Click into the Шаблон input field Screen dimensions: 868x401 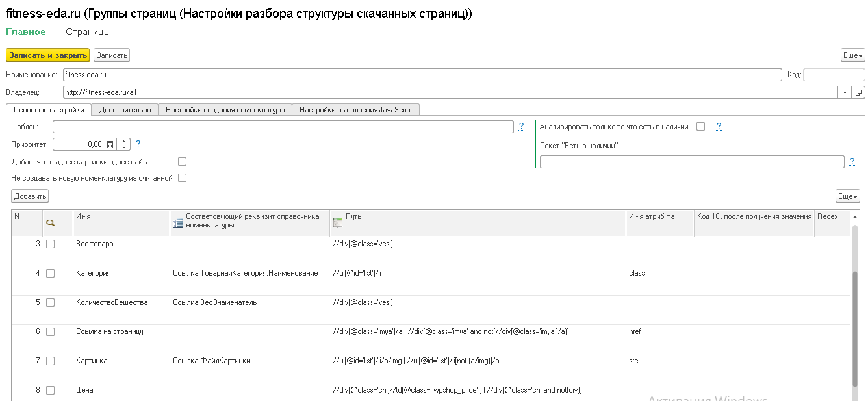pyautogui.click(x=283, y=127)
